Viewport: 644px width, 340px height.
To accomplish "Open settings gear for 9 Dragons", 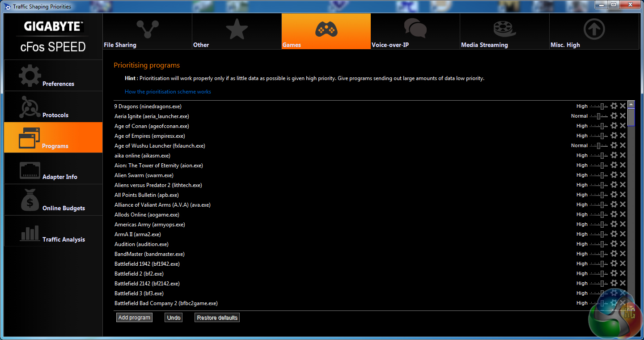I will (x=614, y=106).
